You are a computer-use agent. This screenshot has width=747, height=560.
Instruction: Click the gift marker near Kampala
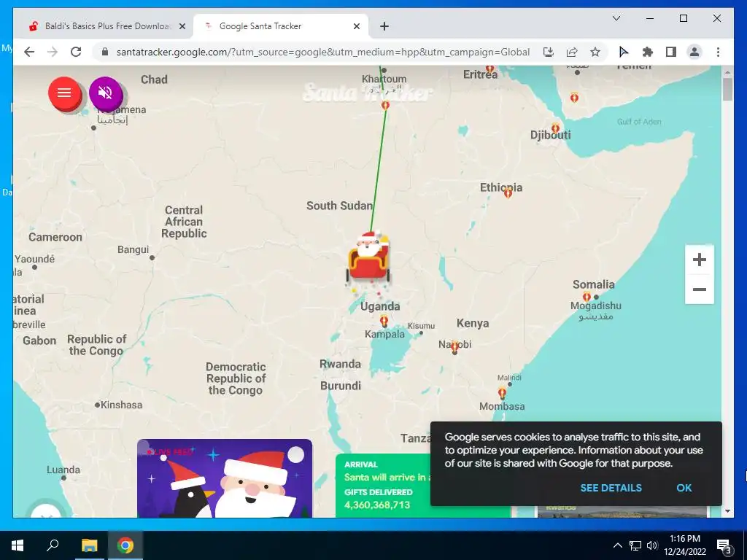click(384, 321)
